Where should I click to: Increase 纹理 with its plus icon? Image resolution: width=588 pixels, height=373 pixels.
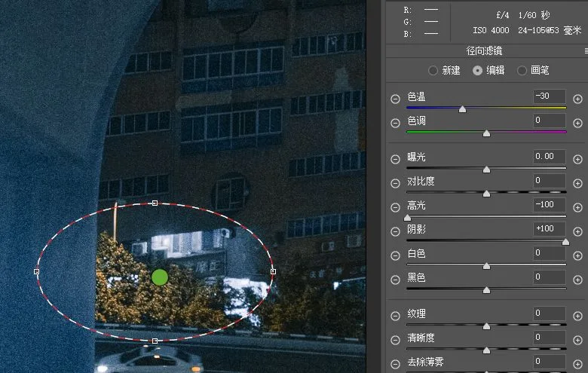[x=577, y=316]
